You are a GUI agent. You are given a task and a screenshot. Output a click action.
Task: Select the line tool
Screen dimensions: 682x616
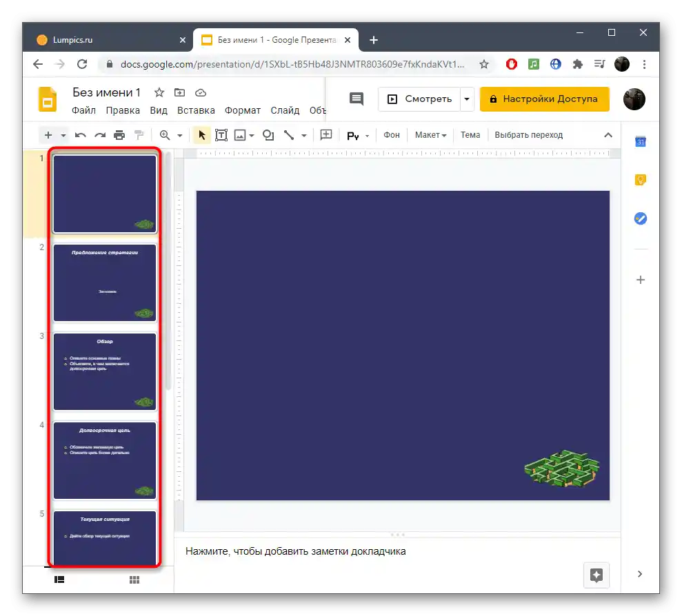(289, 135)
